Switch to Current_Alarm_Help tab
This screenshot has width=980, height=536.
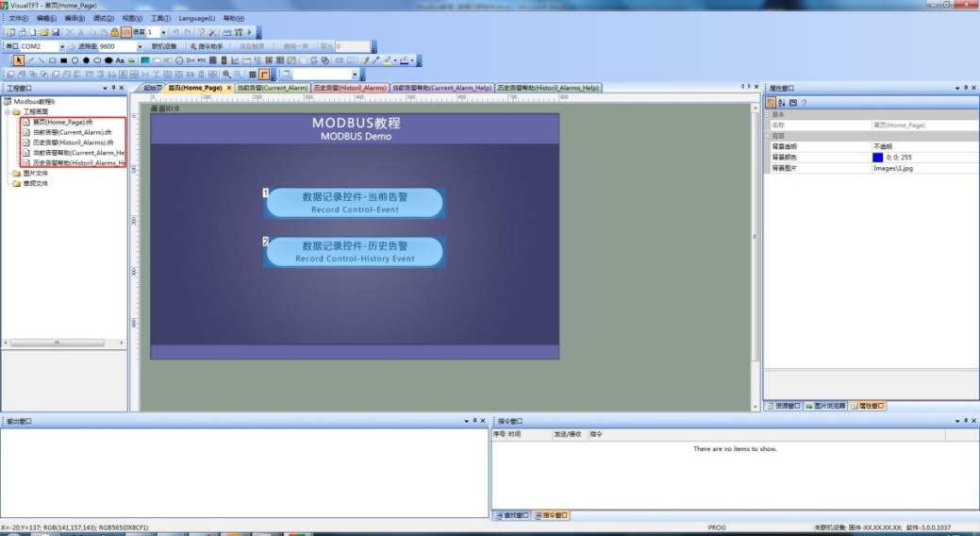point(441,88)
